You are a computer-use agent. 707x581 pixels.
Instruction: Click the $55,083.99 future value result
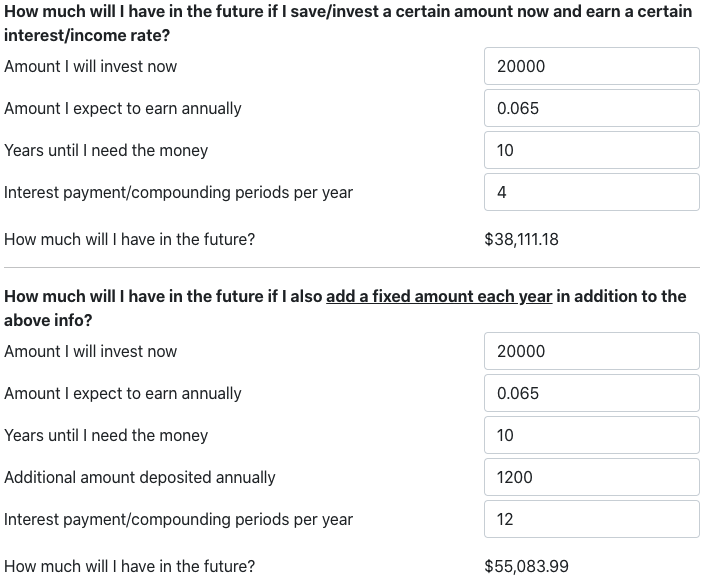(526, 566)
